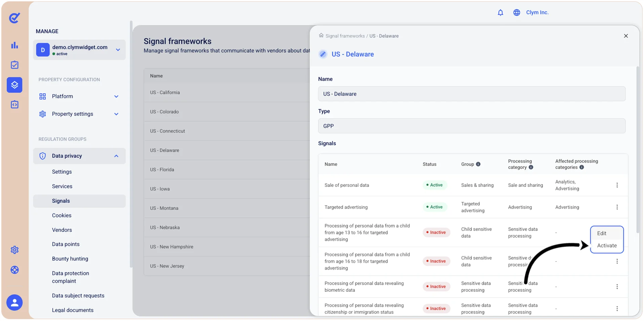Go to Vendors in the sidebar
The image size is (644, 321).
coord(62,230)
